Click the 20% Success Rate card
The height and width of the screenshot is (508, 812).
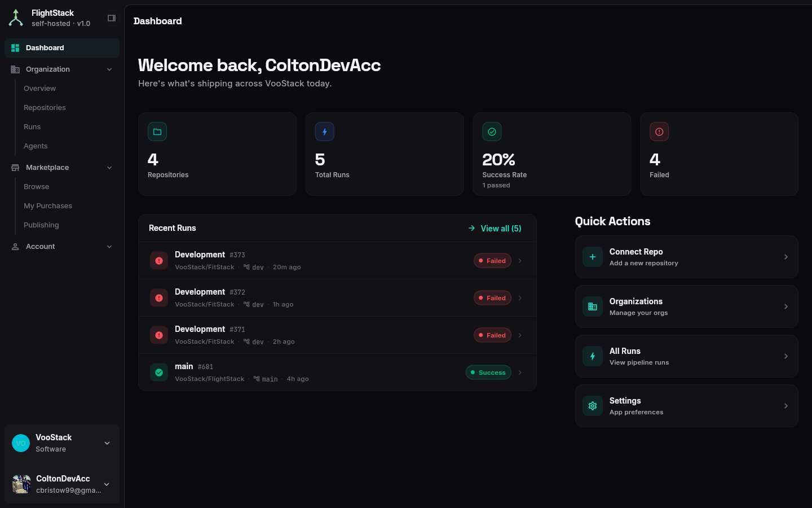551,154
